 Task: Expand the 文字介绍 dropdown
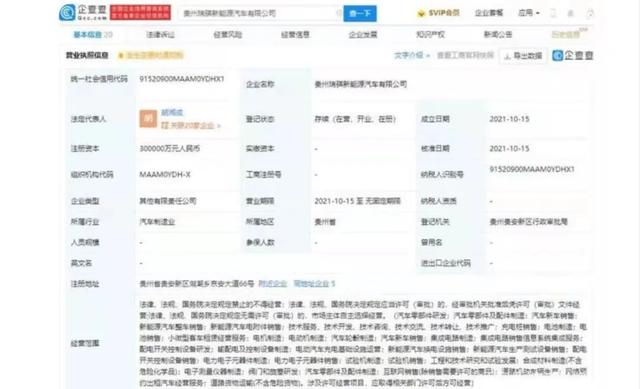(x=412, y=55)
